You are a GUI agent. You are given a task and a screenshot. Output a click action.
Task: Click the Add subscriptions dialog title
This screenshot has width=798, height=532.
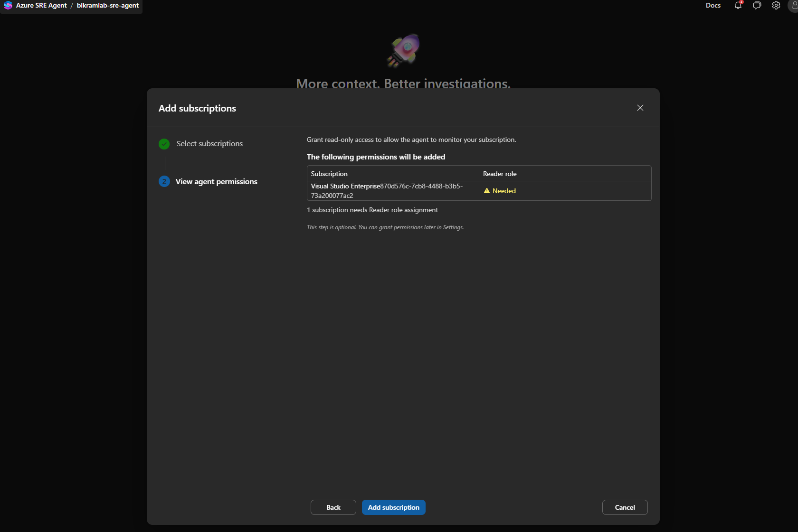pos(197,108)
